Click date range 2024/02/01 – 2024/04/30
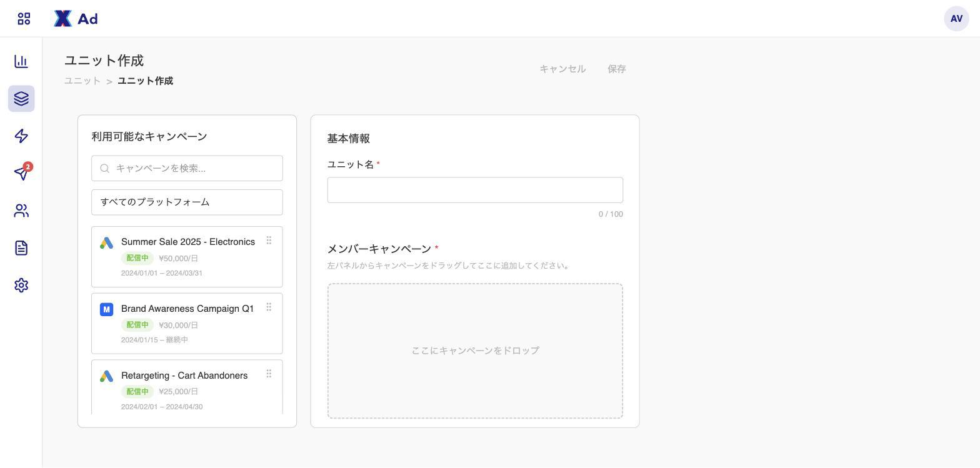 pos(162,407)
